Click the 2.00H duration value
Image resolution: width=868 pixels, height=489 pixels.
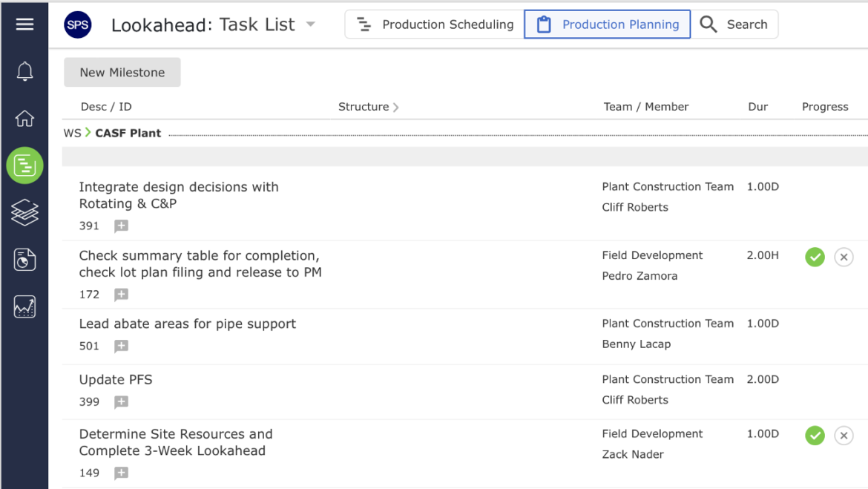[x=762, y=255]
